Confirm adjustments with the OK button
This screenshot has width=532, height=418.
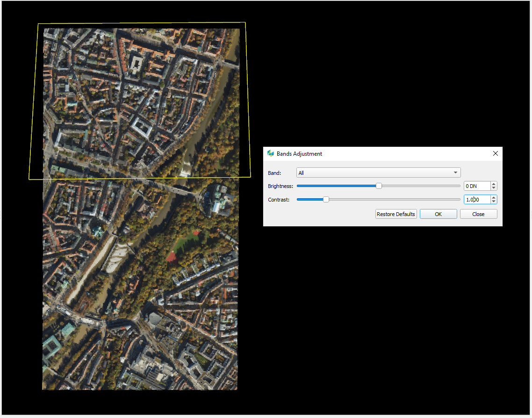[x=438, y=214]
